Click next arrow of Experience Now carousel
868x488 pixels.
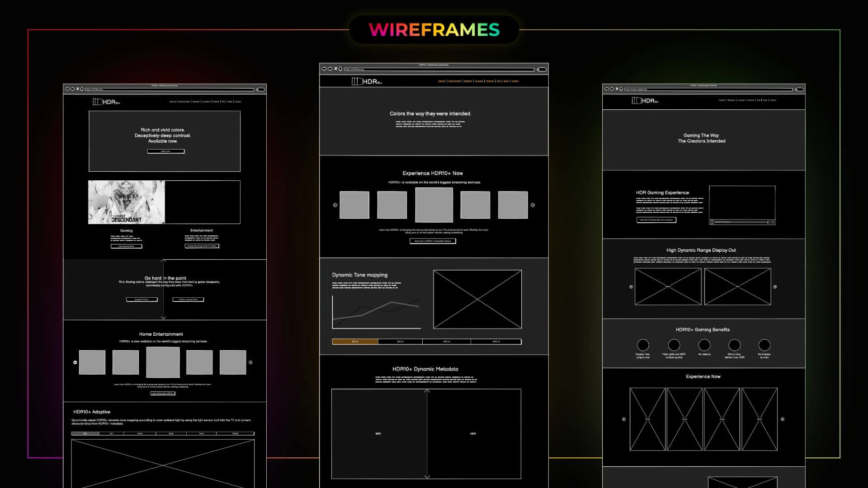(x=783, y=419)
